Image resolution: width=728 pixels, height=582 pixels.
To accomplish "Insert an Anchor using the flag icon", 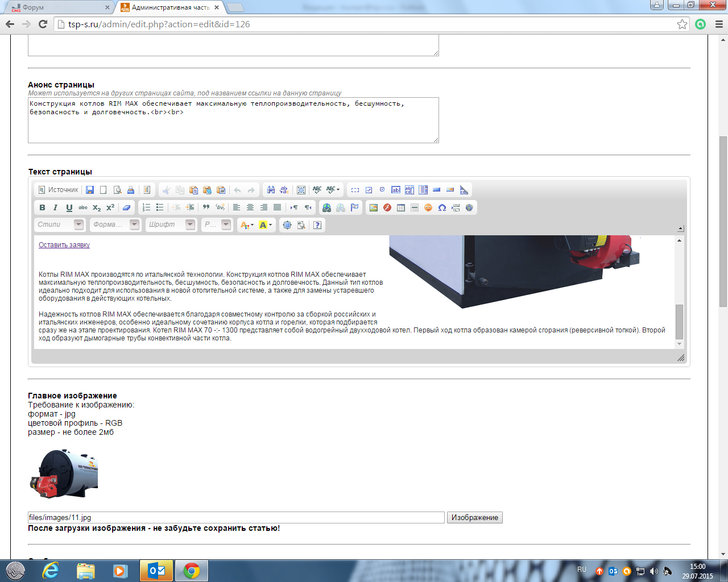I will (354, 207).
